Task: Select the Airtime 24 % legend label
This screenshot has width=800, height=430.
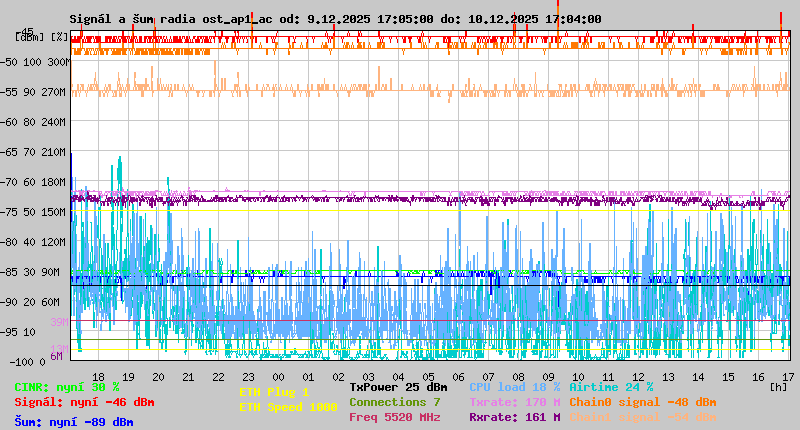Action: click(610, 387)
